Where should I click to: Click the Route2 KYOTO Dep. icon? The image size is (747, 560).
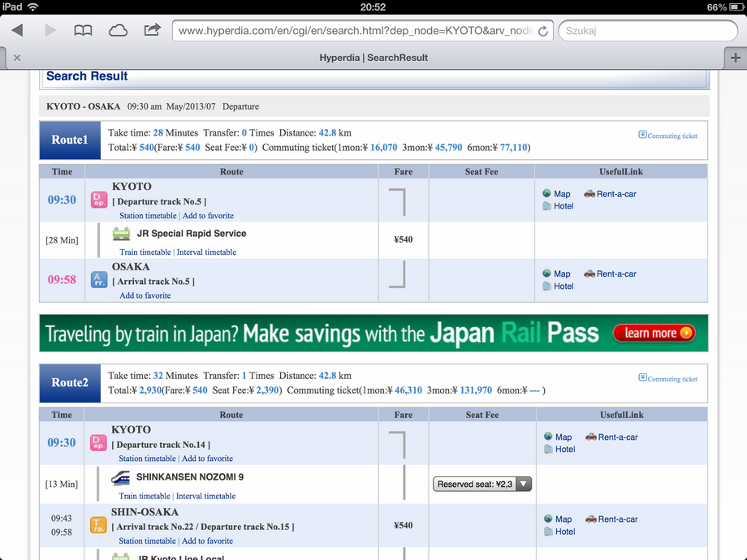click(x=98, y=443)
